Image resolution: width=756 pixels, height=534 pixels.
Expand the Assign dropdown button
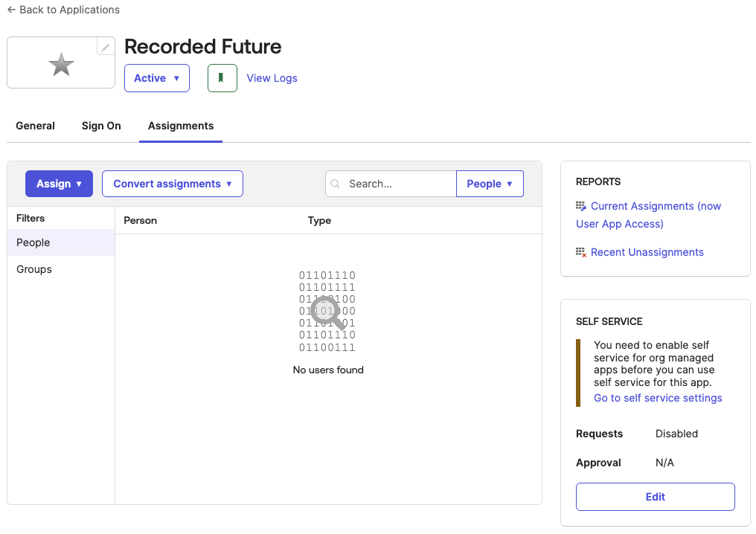point(59,184)
